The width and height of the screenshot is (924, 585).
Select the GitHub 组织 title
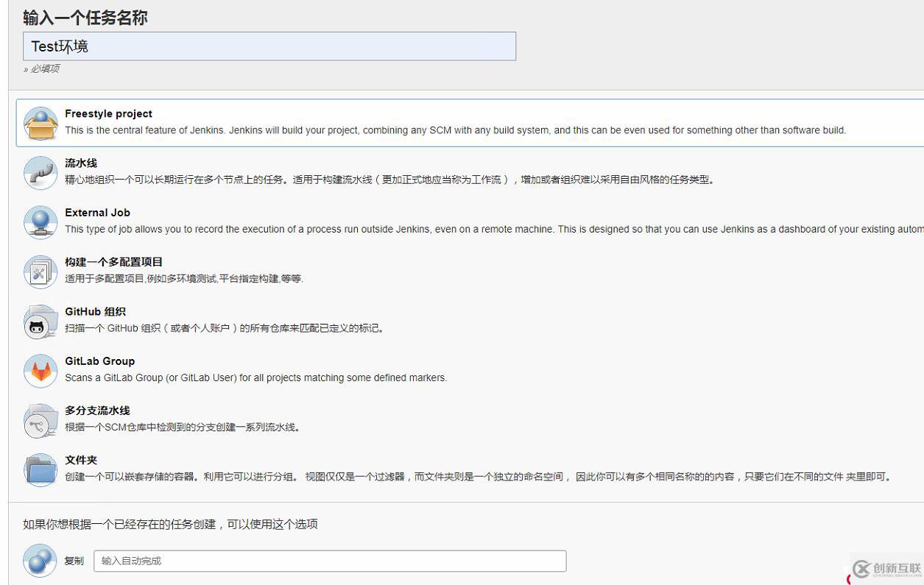pyautogui.click(x=95, y=311)
